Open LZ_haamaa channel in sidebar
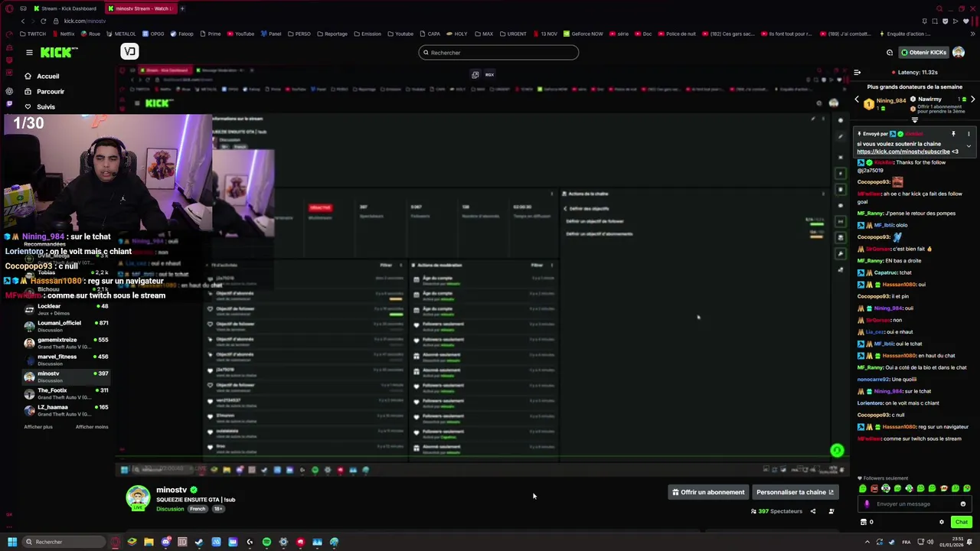 (66, 410)
